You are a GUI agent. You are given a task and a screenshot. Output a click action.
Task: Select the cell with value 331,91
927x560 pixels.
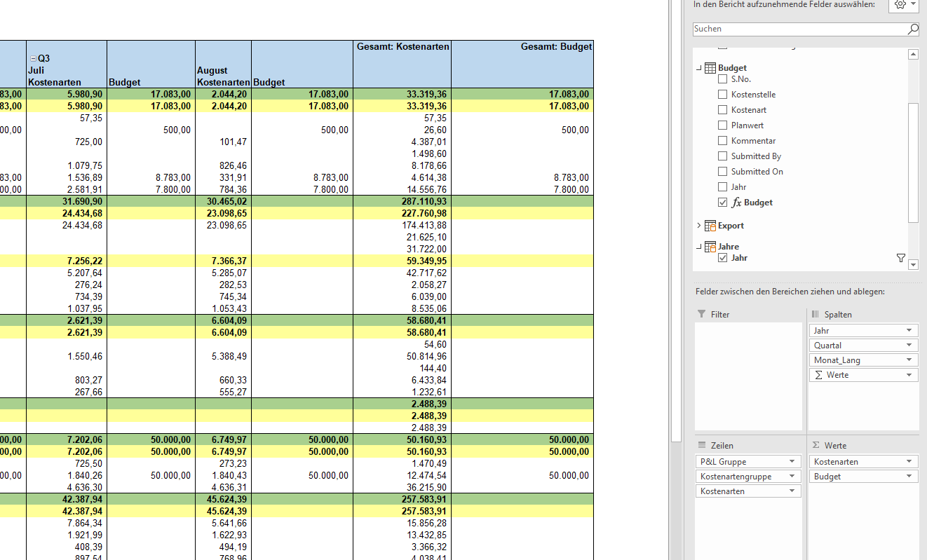pyautogui.click(x=223, y=178)
